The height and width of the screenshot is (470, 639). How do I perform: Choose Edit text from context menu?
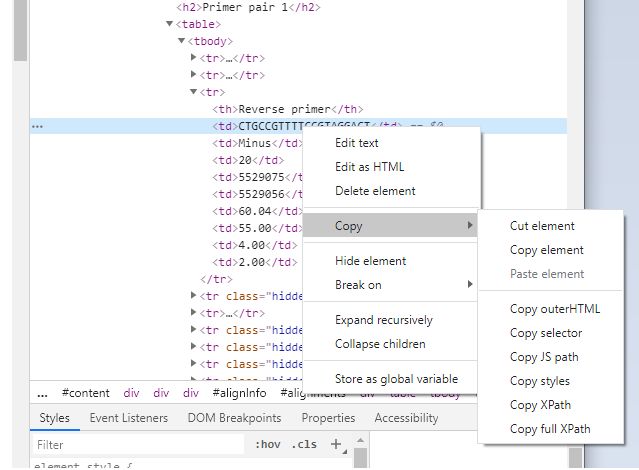pyautogui.click(x=357, y=143)
